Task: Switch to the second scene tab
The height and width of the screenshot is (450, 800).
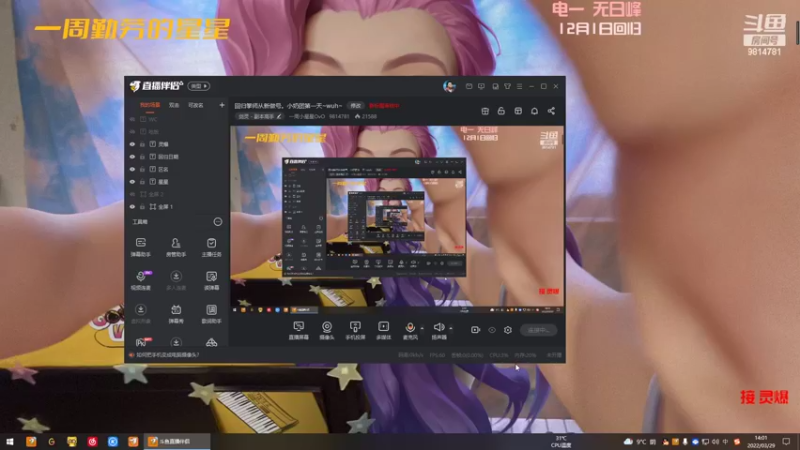Action: (x=174, y=105)
